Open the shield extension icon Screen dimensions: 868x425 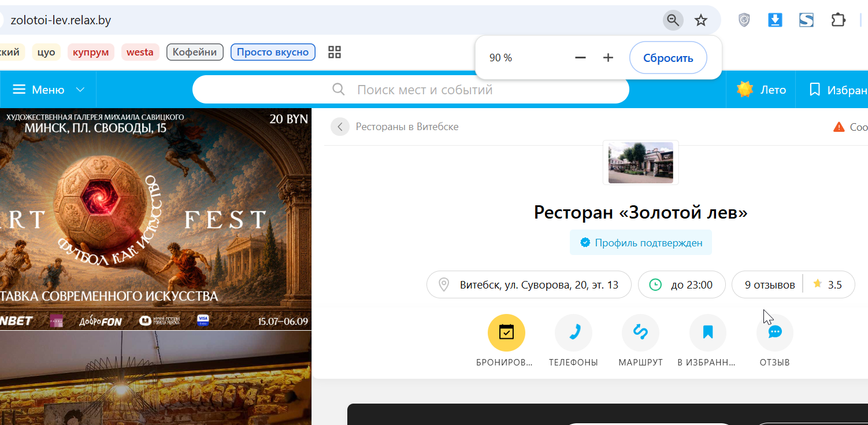coord(744,20)
